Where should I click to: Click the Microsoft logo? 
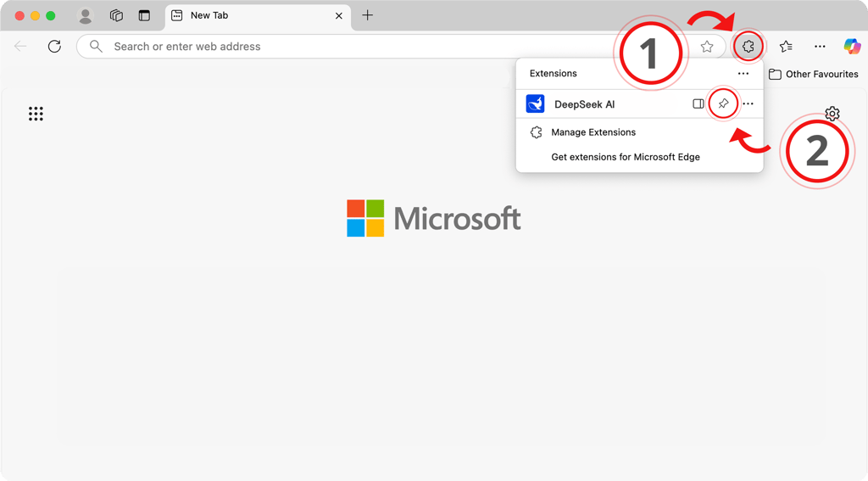(x=433, y=218)
